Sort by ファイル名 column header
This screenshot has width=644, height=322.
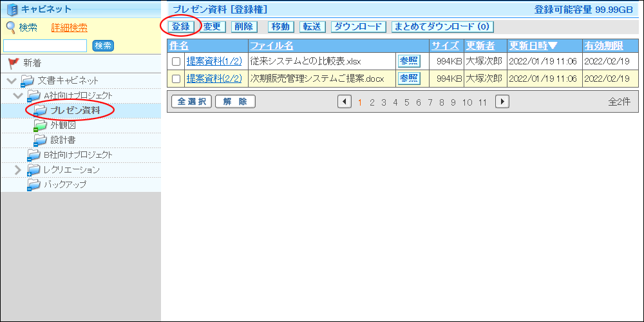click(272, 45)
